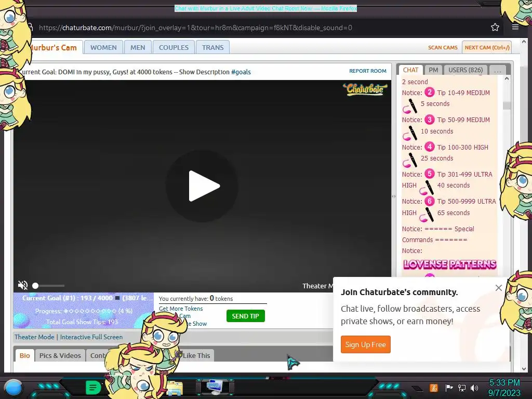Click the chat panel scrollbar thumb
The width and height of the screenshot is (532, 399).
(x=507, y=105)
